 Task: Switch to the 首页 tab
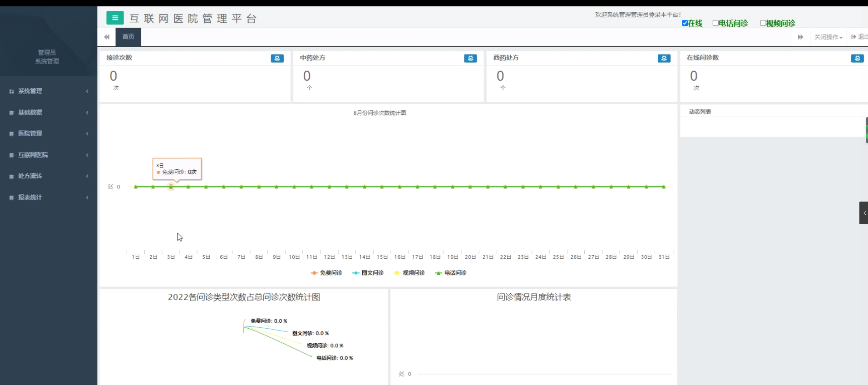128,37
